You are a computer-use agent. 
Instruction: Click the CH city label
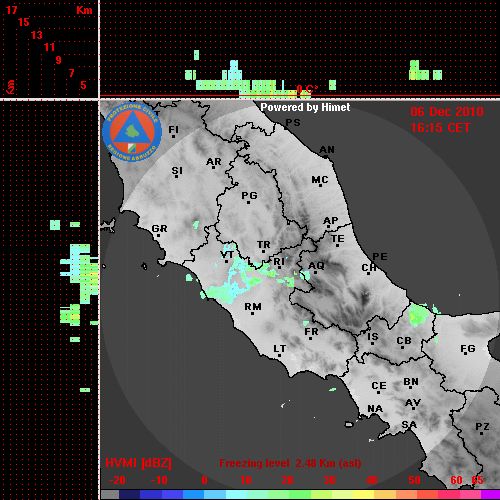click(369, 268)
